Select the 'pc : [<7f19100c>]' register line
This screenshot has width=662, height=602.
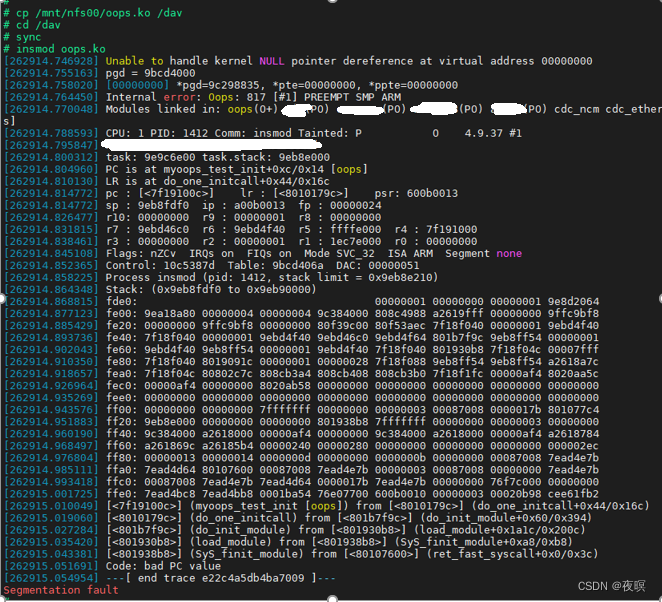click(231, 193)
